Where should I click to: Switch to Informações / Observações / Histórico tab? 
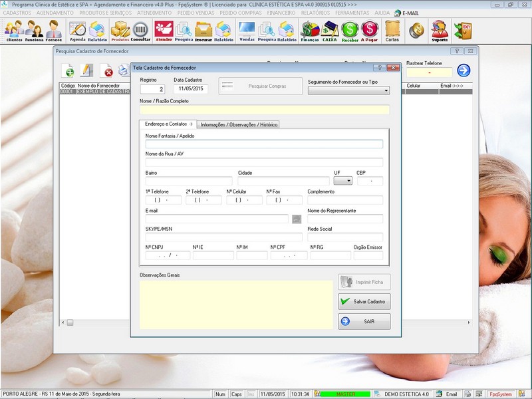coord(239,124)
